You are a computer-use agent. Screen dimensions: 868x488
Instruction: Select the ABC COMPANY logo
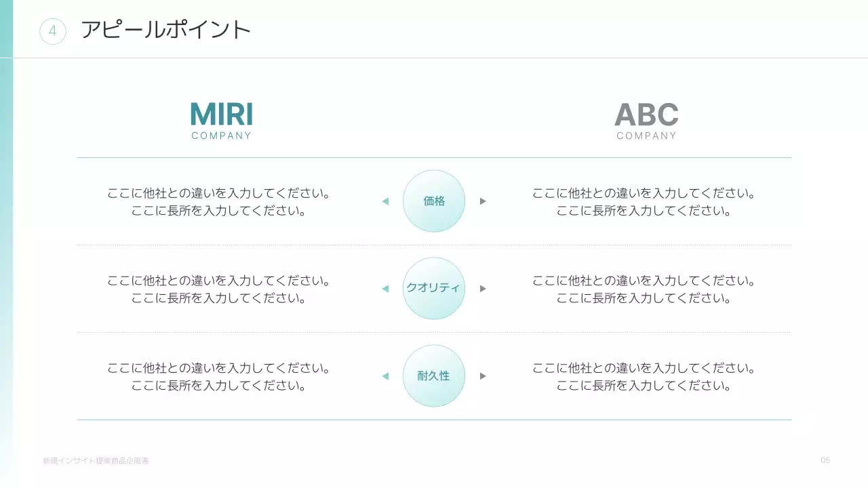tap(646, 121)
